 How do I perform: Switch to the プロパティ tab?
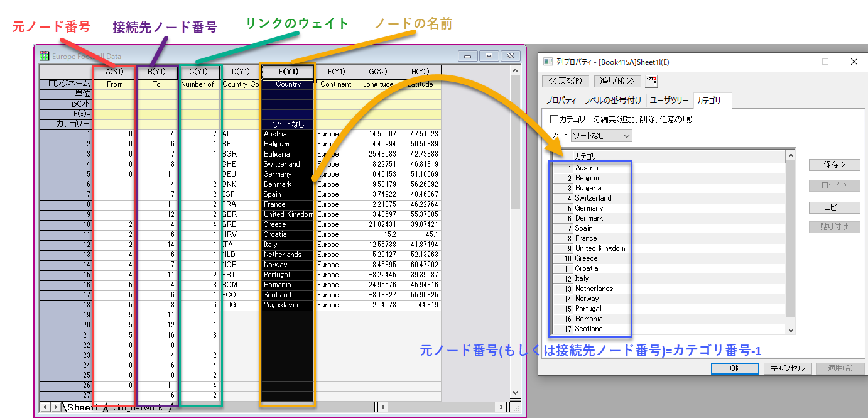coord(561,101)
